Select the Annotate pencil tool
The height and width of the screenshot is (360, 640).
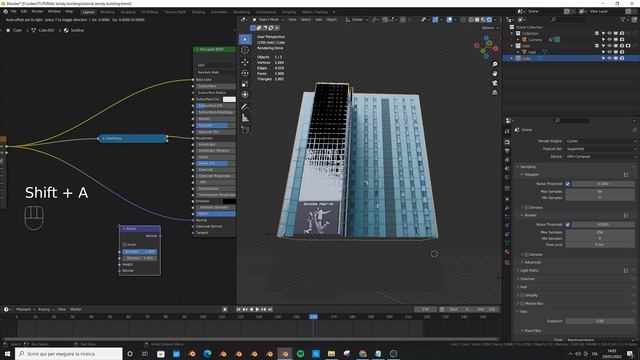pyautogui.click(x=245, y=107)
